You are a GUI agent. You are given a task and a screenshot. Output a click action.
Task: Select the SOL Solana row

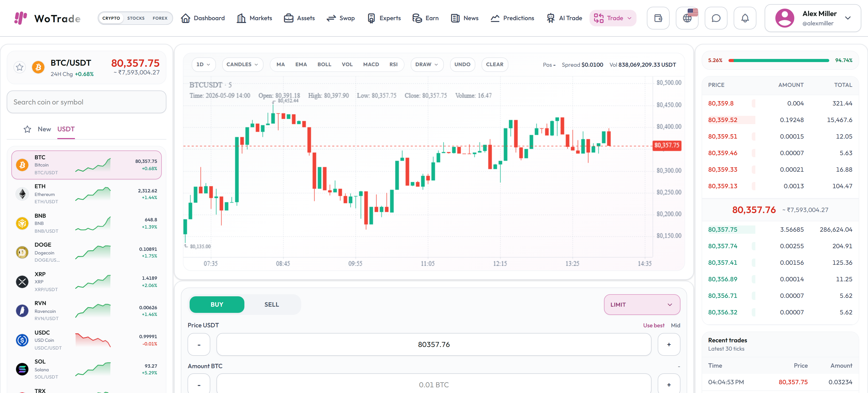pos(86,369)
